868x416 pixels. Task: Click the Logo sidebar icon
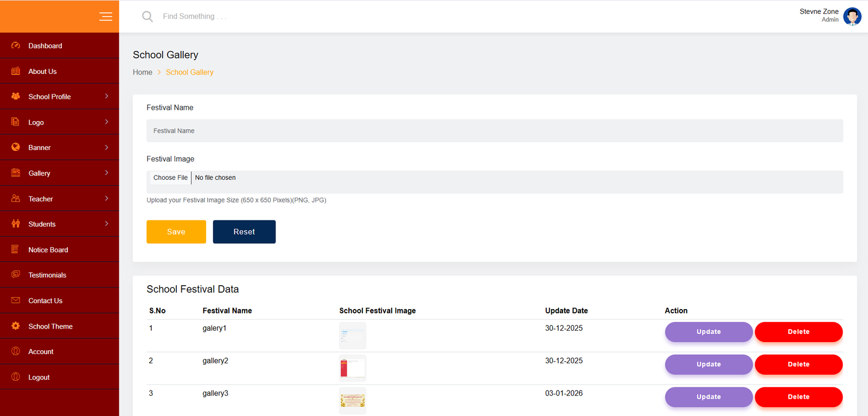(x=16, y=122)
